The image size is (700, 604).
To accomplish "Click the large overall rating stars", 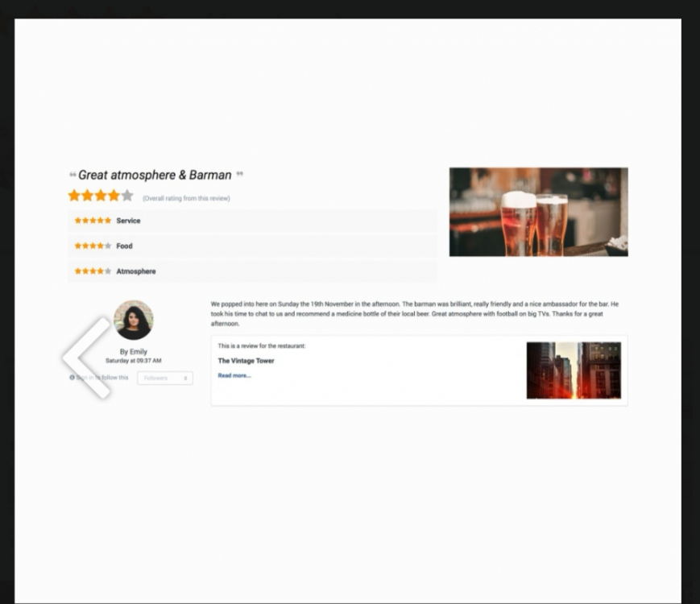I will 101,196.
